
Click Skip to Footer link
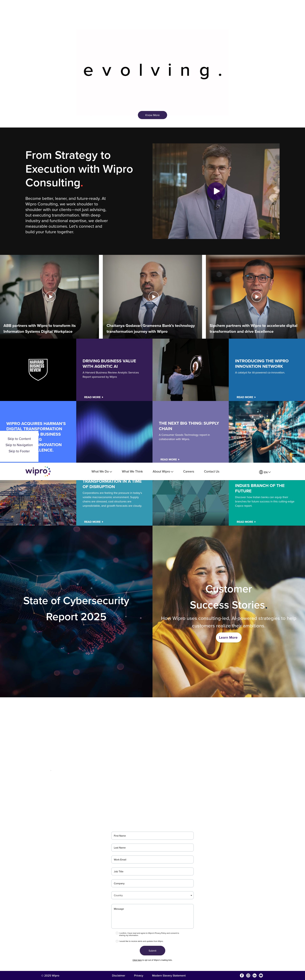tap(19, 451)
